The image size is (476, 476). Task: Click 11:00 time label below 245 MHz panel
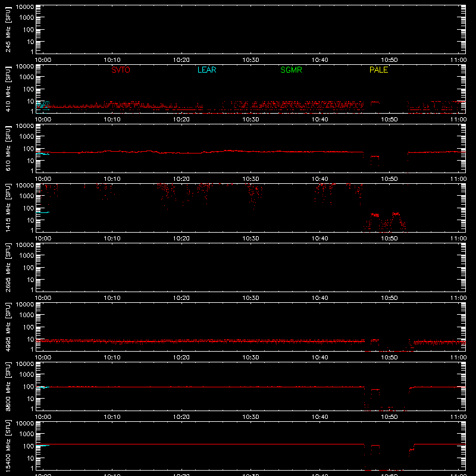458,60
